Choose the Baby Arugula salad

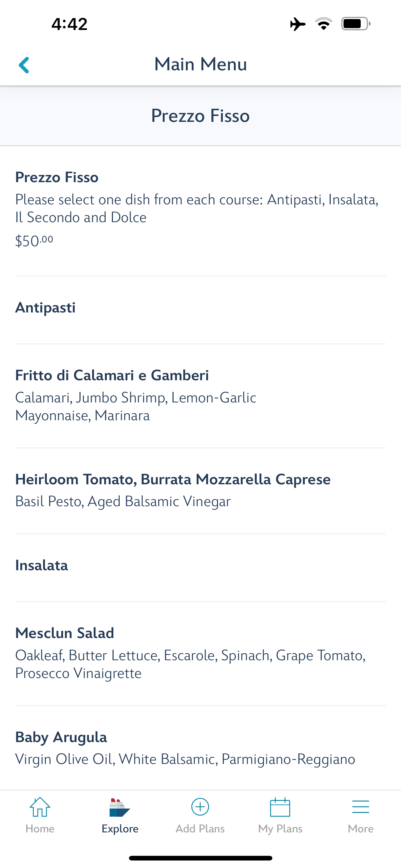(x=61, y=737)
